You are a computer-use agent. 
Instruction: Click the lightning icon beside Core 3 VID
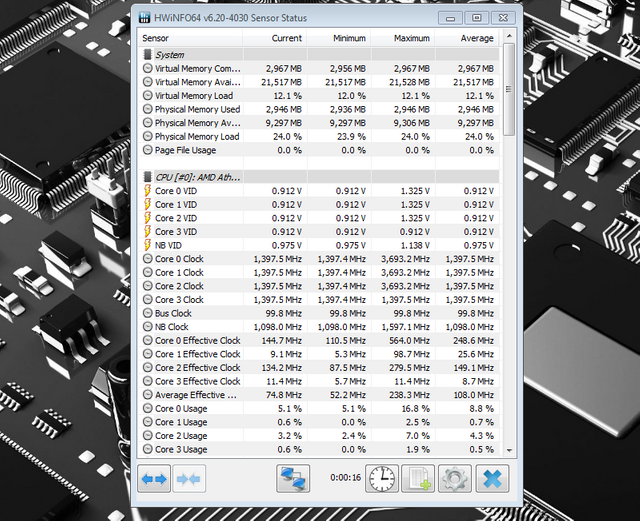[147, 232]
